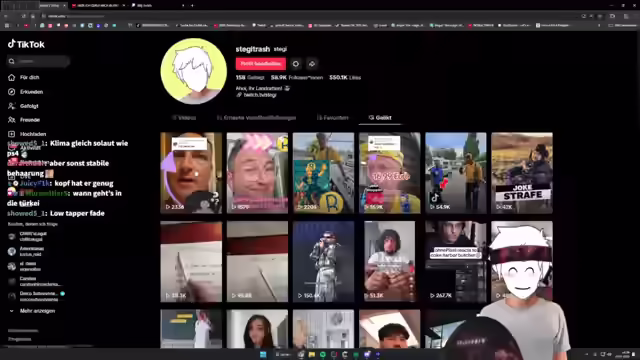
Task: Open a new browser tab with plus
Action: tap(192, 5)
